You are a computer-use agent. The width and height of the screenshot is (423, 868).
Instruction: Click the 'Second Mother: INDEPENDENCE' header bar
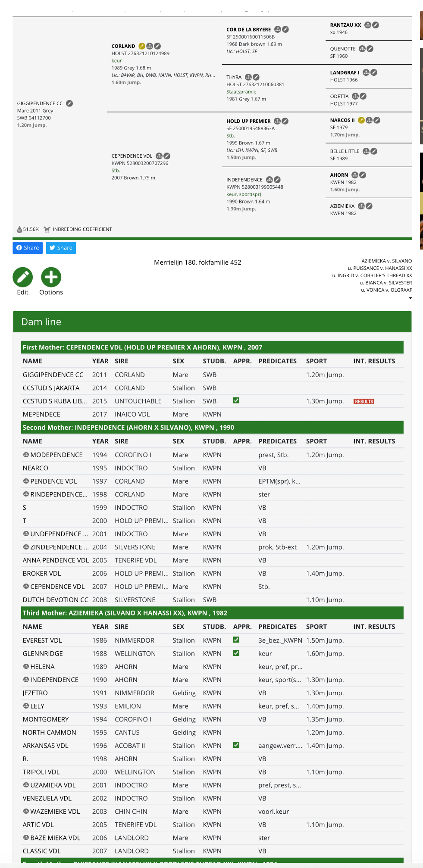[x=213, y=428]
